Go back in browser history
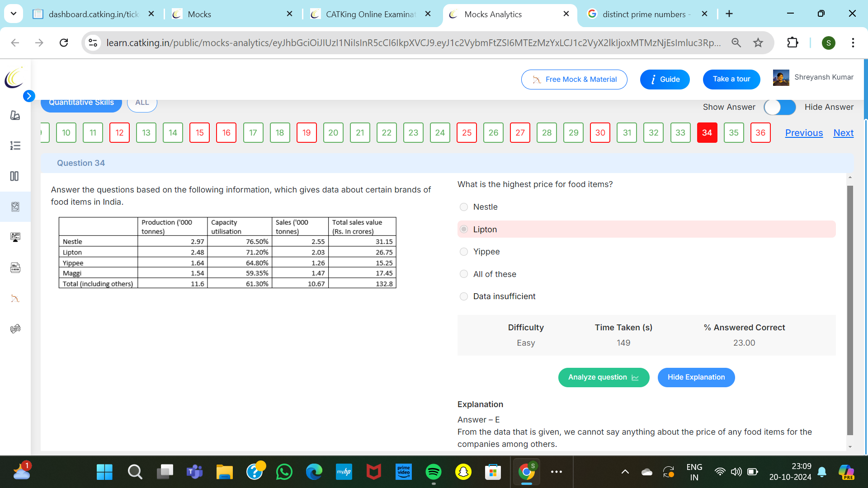The width and height of the screenshot is (868, 488). click(x=15, y=42)
